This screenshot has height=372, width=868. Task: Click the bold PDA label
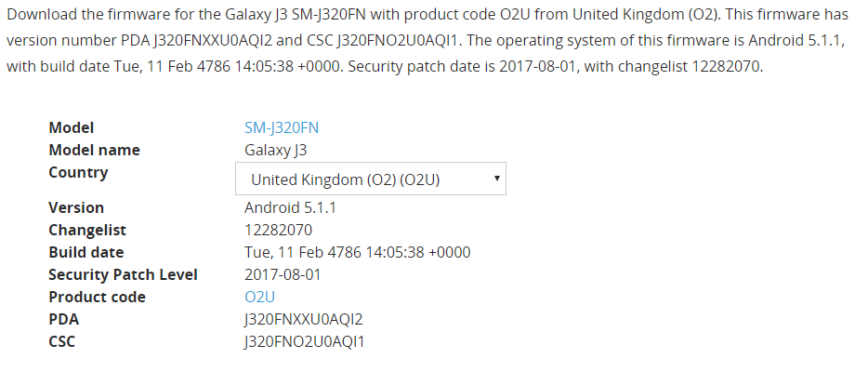pyautogui.click(x=64, y=319)
